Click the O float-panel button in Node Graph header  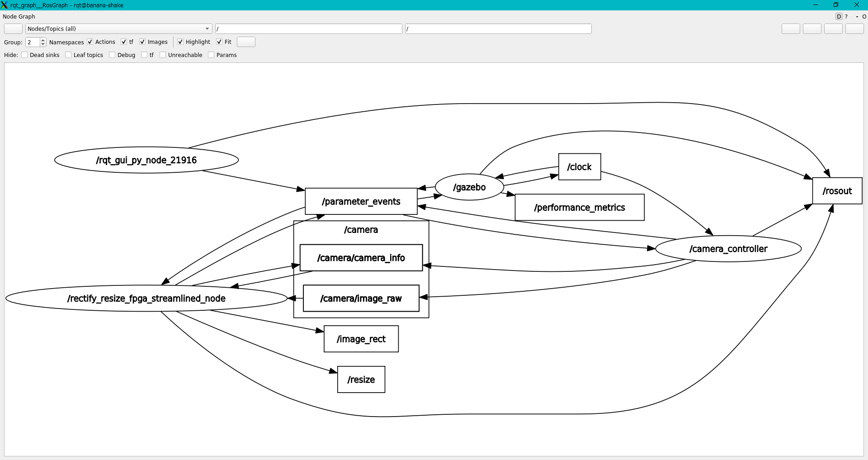864,16
